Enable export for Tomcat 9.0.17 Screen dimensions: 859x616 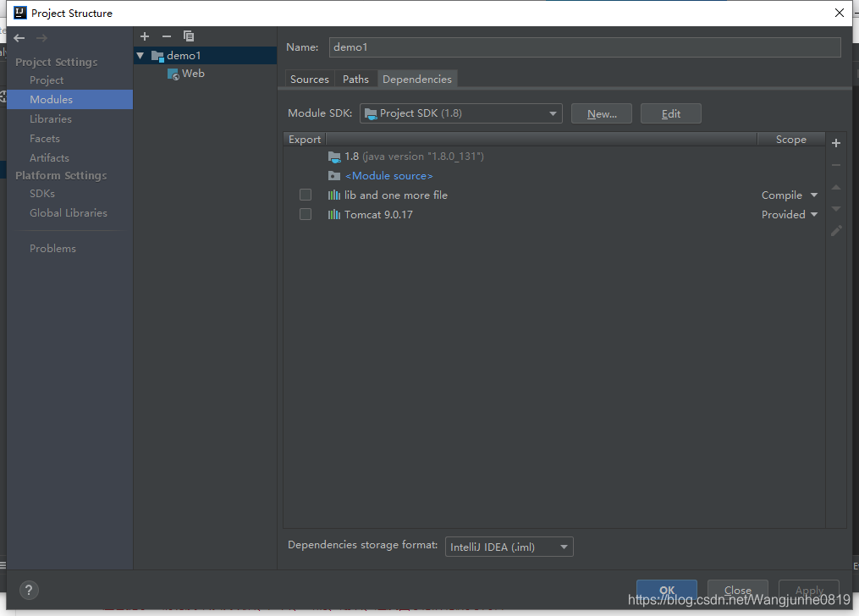306,214
